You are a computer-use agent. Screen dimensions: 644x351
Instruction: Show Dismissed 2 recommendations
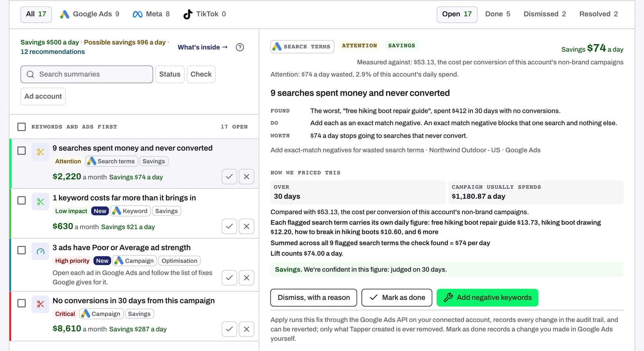(545, 14)
